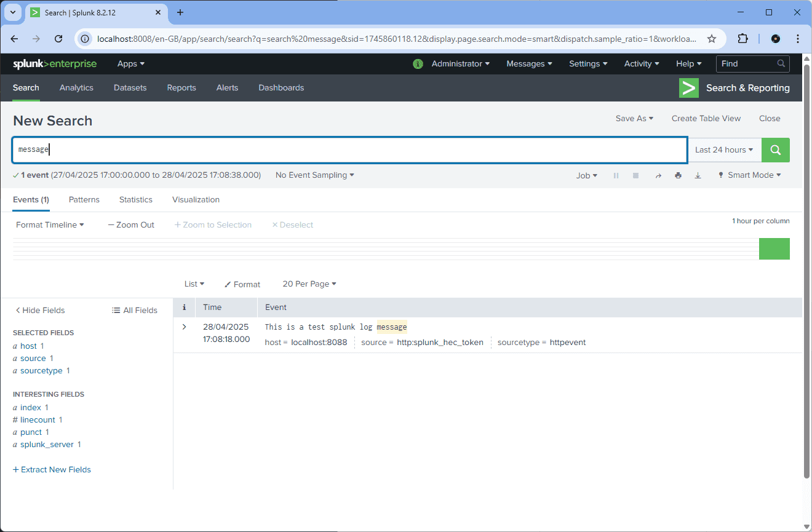Reload the page in the browser
The height and width of the screenshot is (532, 812).
(58, 39)
